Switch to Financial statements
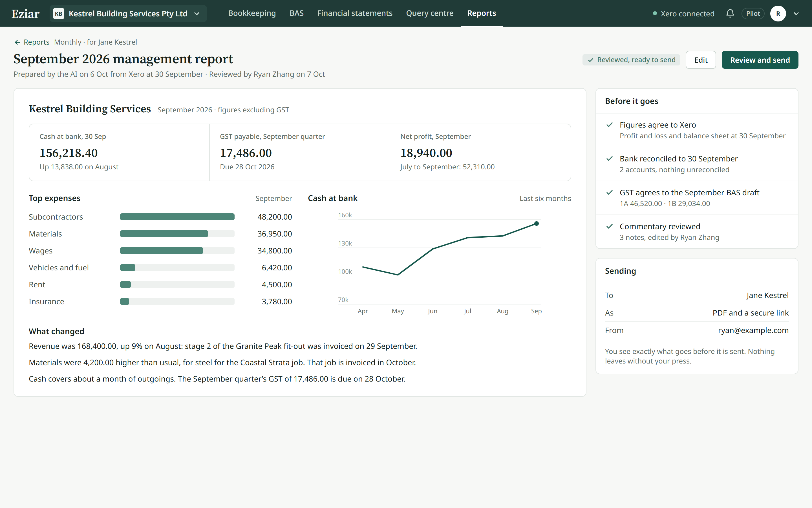The width and height of the screenshot is (812, 508). tap(354, 14)
